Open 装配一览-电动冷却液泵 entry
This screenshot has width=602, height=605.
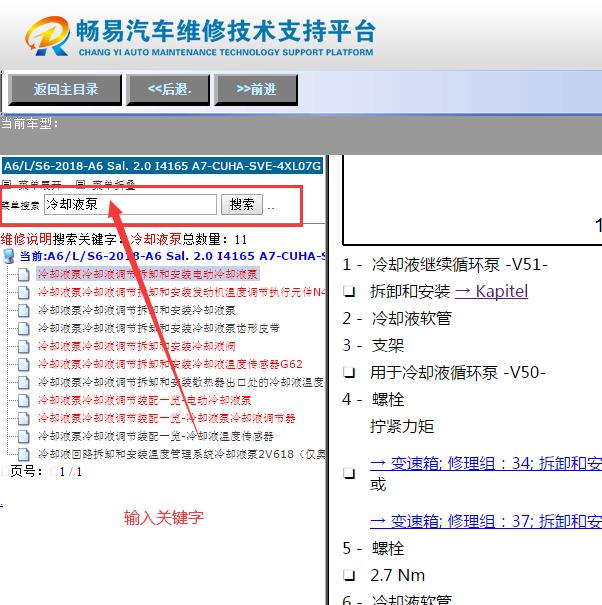pos(145,400)
